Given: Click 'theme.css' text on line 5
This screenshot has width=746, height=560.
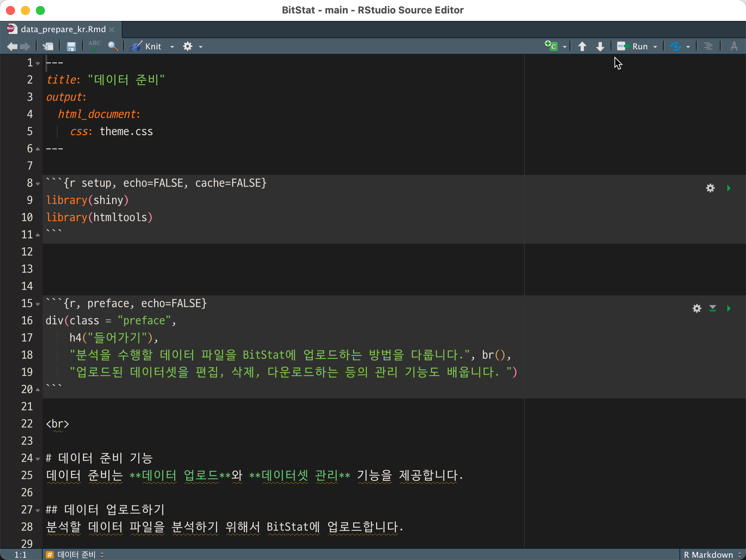Looking at the screenshot, I should [126, 132].
